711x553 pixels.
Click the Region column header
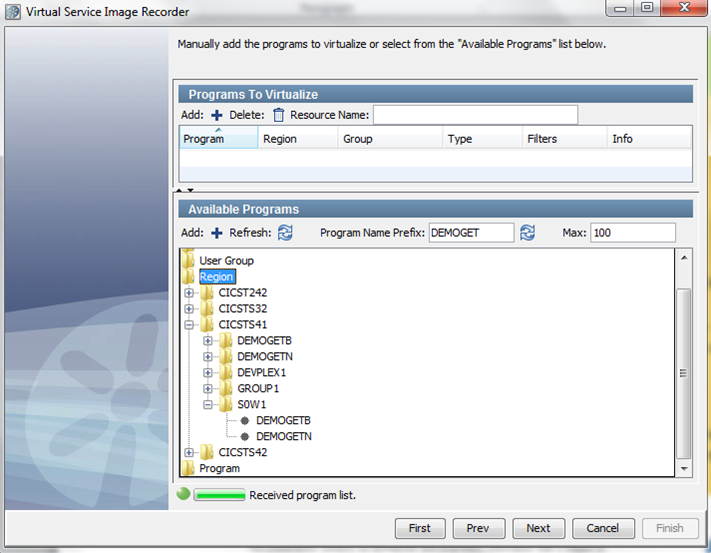298,139
